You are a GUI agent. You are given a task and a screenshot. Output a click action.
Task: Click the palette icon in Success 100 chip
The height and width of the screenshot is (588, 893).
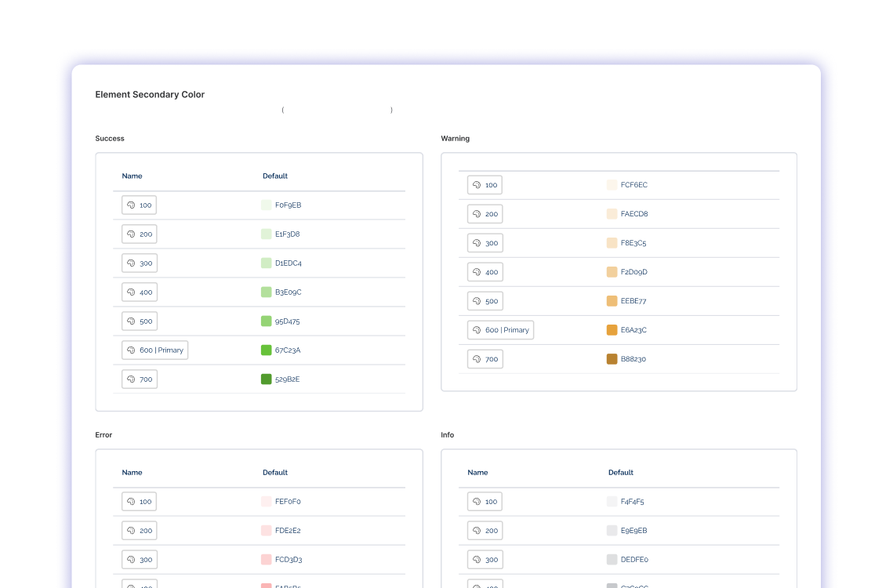[131, 205]
